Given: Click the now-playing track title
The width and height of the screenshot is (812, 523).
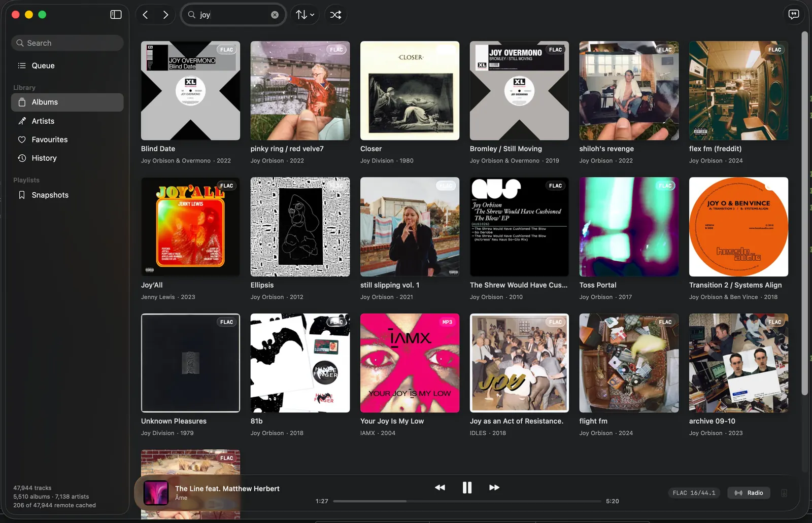Looking at the screenshot, I should tap(227, 489).
